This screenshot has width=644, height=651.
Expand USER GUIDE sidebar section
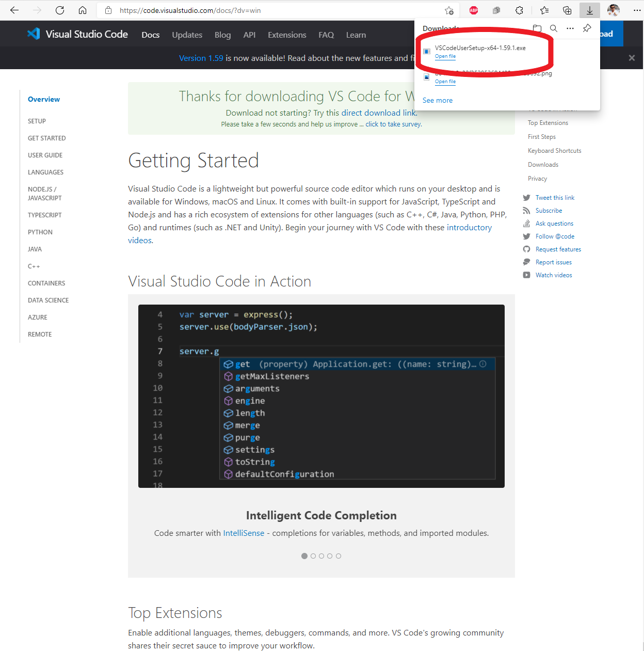45,155
